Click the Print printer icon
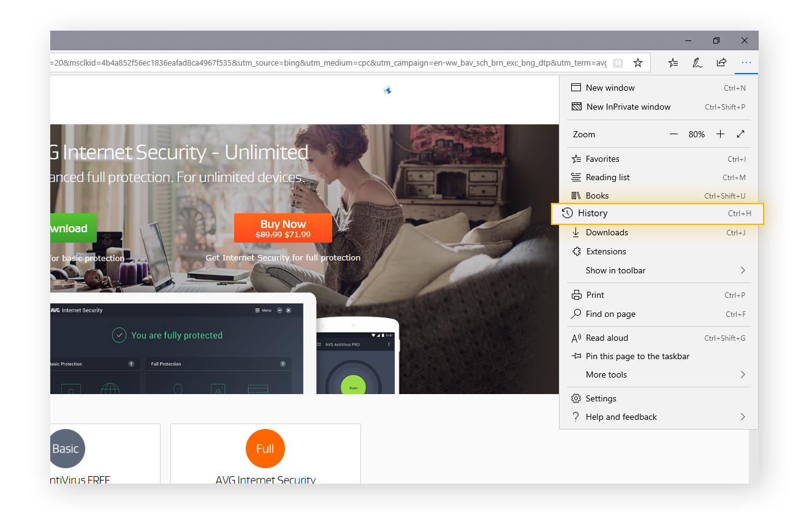 point(576,295)
